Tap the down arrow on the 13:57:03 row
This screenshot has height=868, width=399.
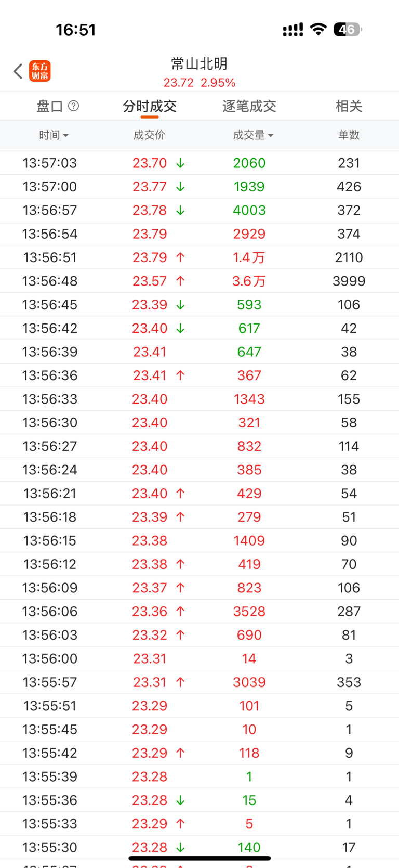click(x=180, y=163)
